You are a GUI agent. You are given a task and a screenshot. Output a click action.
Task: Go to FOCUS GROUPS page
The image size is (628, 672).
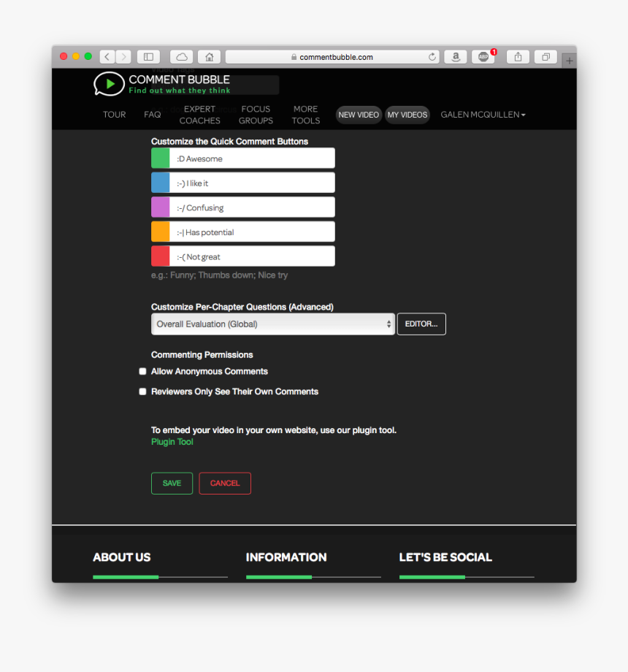point(256,115)
